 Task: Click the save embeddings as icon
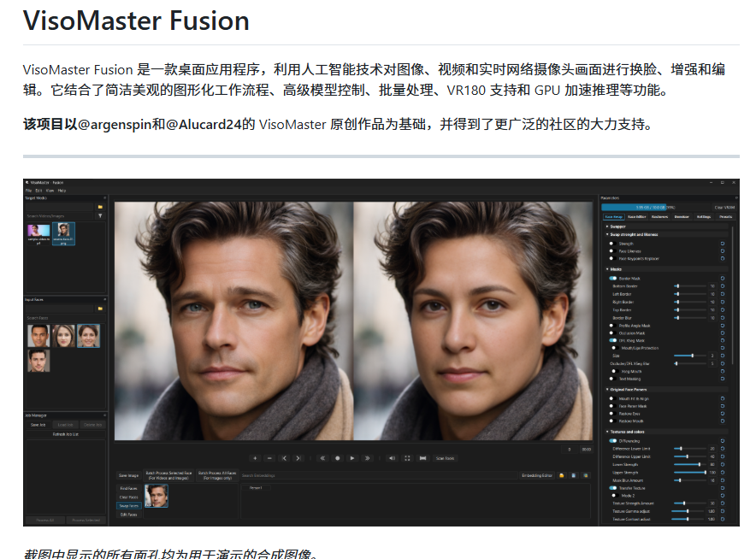click(586, 475)
